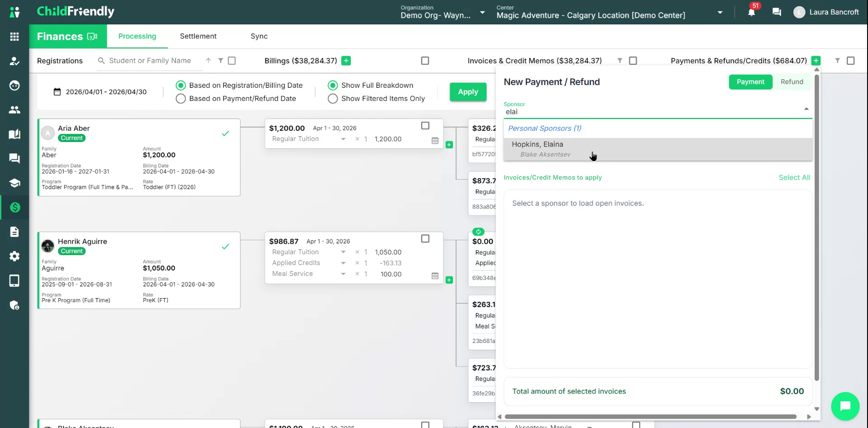The image size is (868, 428).
Task: Click the ChildFriendly logo
Action: pyautogui.click(x=75, y=11)
